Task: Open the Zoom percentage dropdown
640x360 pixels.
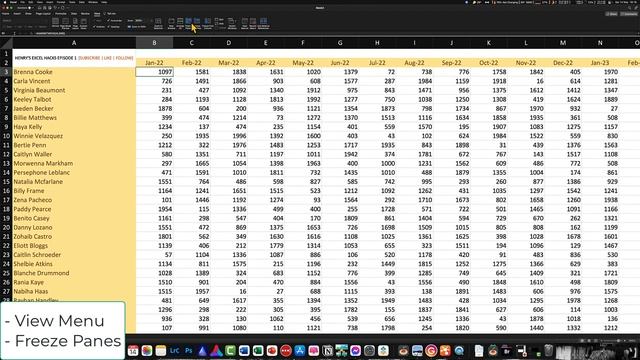Action: click(139, 20)
